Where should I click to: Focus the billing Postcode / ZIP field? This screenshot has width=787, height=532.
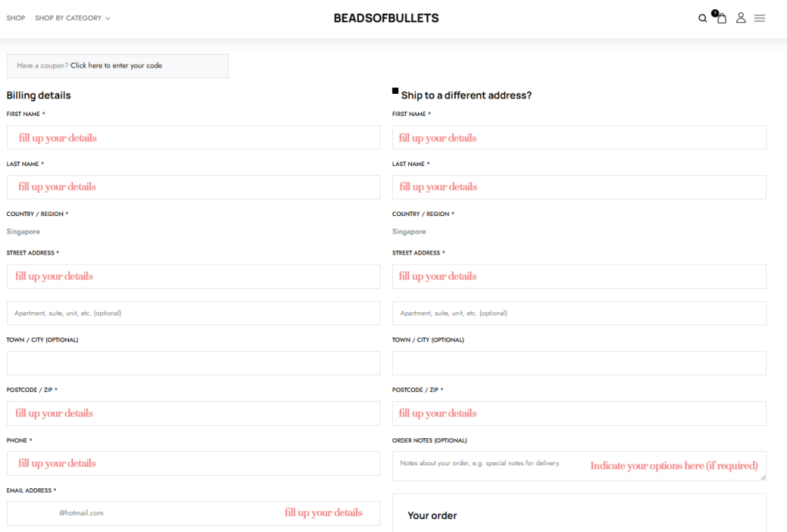click(x=193, y=413)
